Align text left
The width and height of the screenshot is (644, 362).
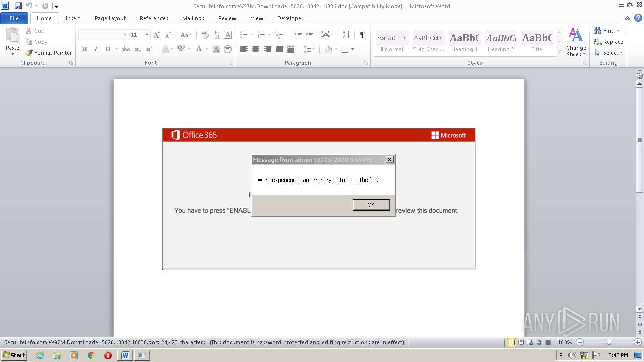coord(244,49)
